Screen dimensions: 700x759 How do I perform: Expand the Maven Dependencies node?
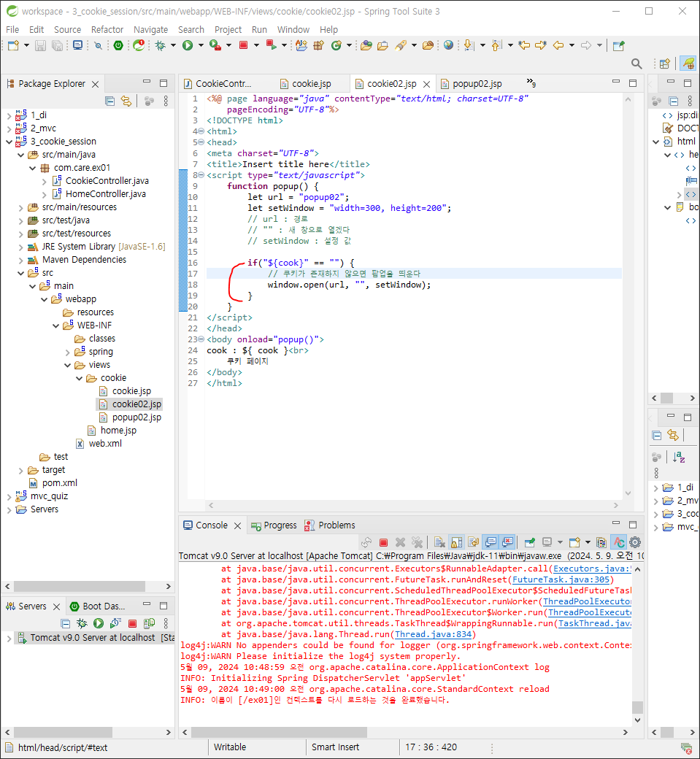point(21,261)
